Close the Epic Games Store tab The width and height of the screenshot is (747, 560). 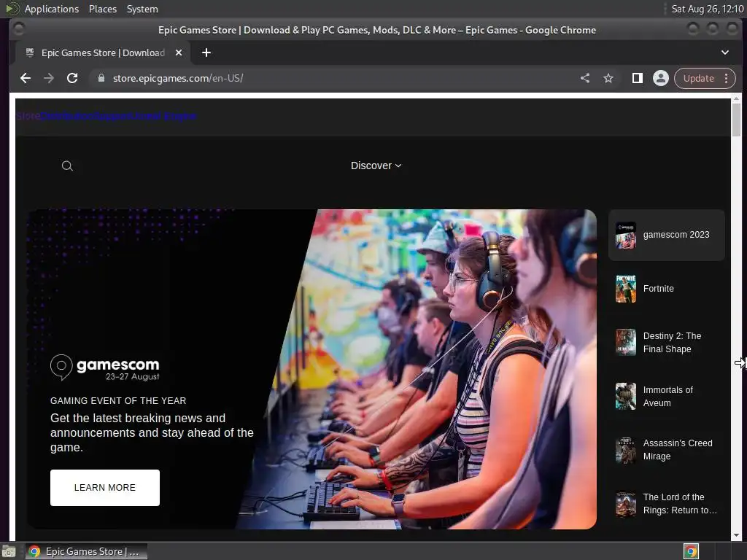point(179,52)
